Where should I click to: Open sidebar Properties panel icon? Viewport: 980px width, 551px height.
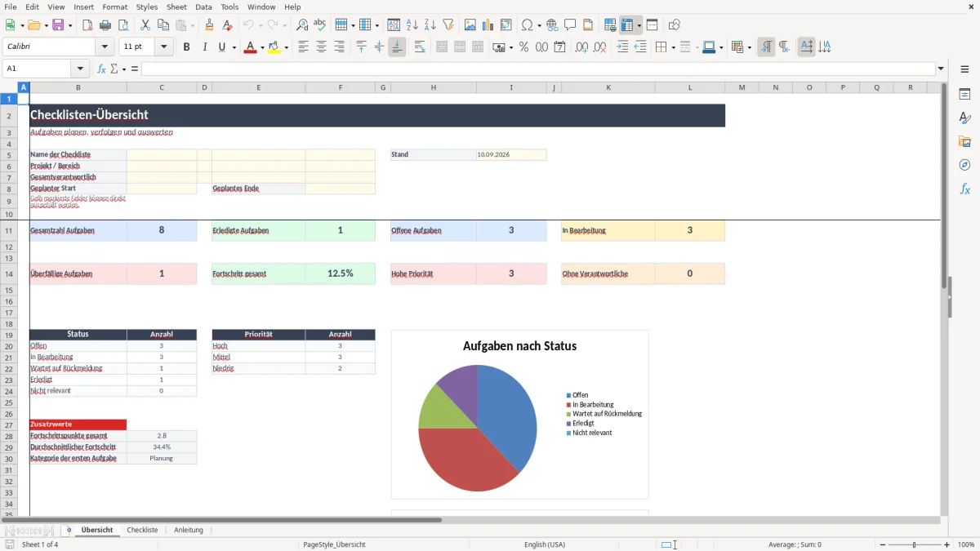coord(964,95)
